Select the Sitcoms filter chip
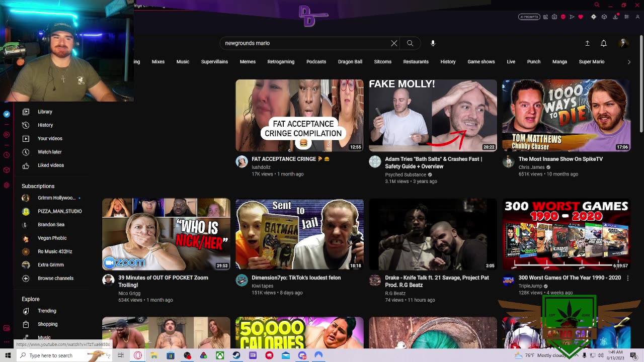Image resolution: width=644 pixels, height=362 pixels. pos(382,62)
